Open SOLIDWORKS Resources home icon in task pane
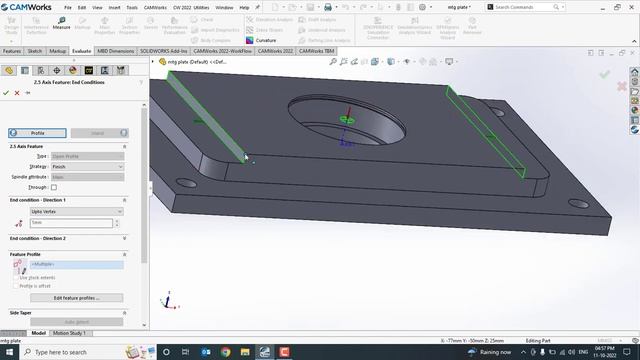 coord(634,71)
